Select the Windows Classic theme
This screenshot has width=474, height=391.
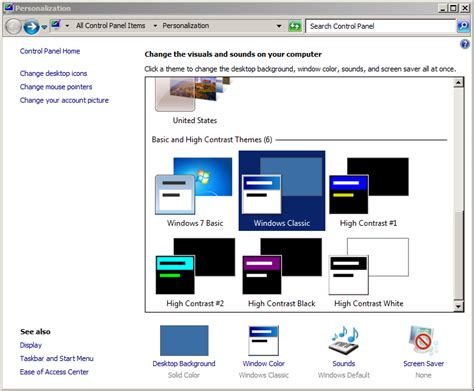[x=282, y=191]
